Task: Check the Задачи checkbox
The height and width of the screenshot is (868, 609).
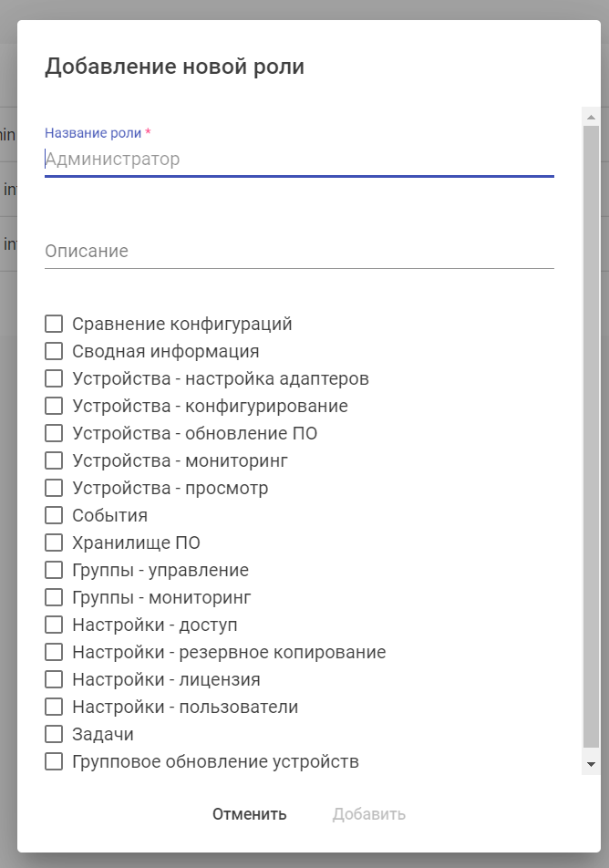Action: (x=55, y=734)
